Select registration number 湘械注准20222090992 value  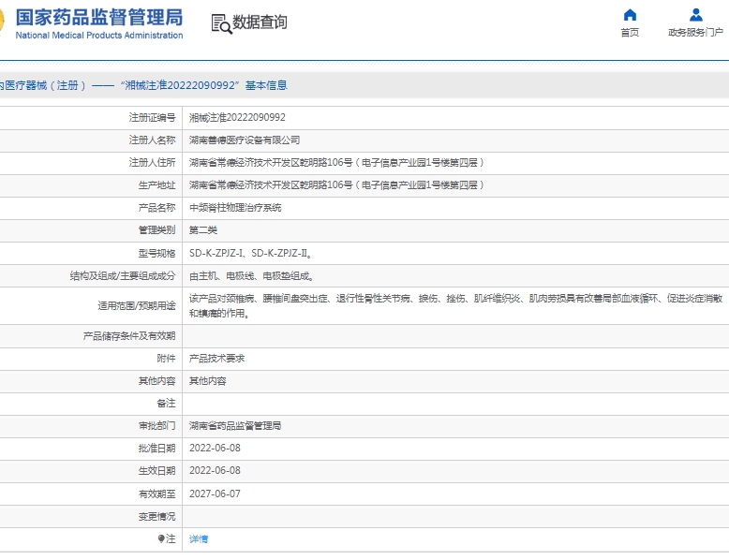point(237,118)
